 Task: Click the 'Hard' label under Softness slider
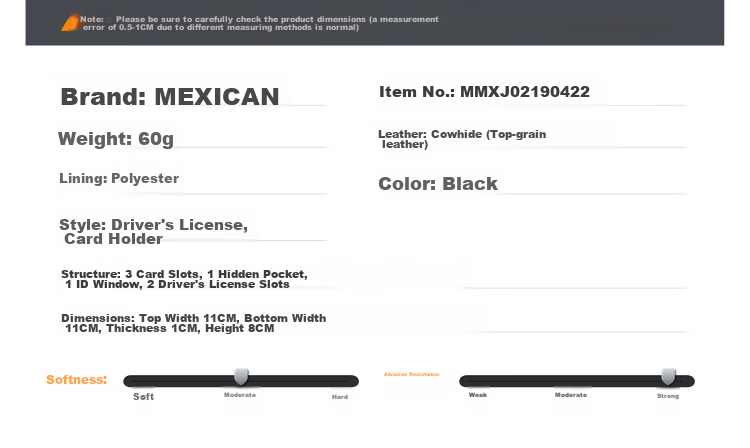point(340,397)
